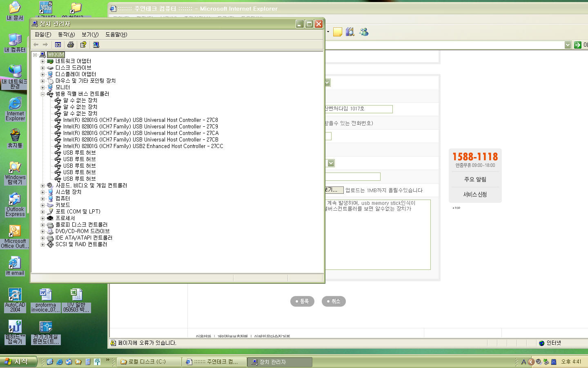Open the 전기기계실 평면도 drawing icon
The height and width of the screenshot is (368, 588).
point(46,332)
